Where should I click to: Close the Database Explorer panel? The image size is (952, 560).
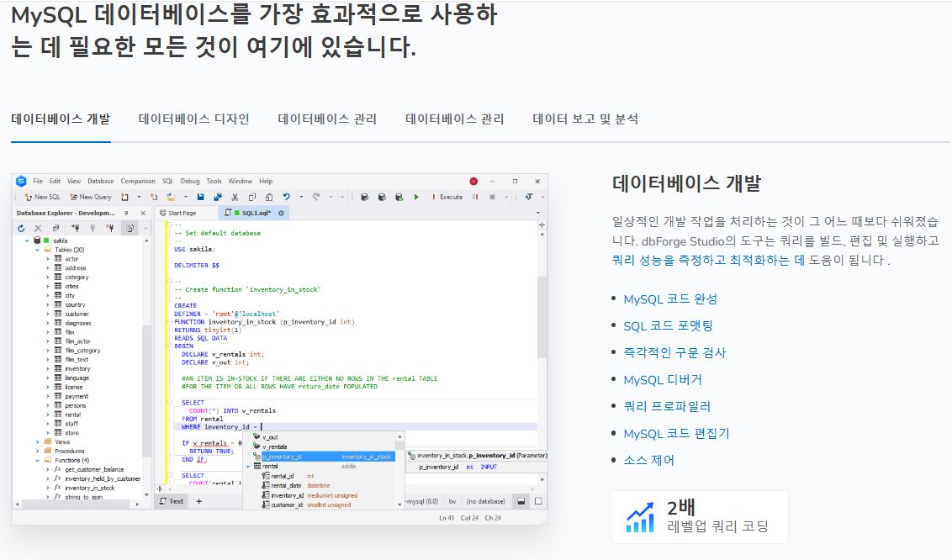(x=143, y=213)
